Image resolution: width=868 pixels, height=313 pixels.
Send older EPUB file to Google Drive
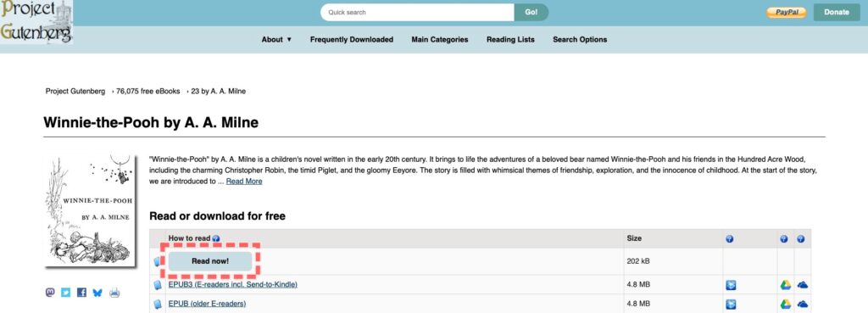(785, 305)
